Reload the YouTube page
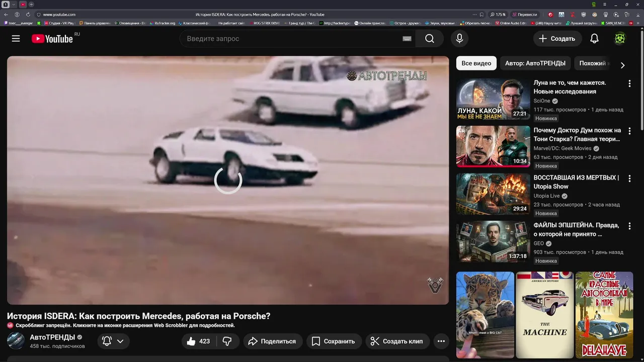Screen dimensions: 644x362 (28, 15)
